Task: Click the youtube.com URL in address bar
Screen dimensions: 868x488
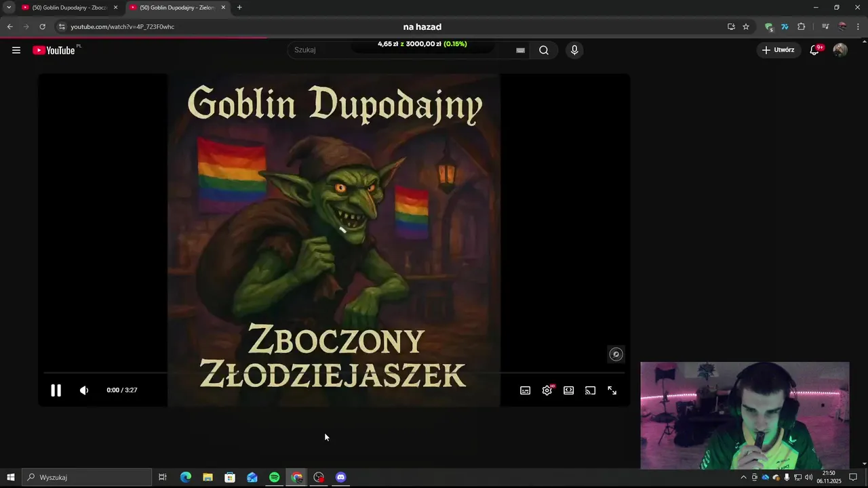Action: click(123, 27)
